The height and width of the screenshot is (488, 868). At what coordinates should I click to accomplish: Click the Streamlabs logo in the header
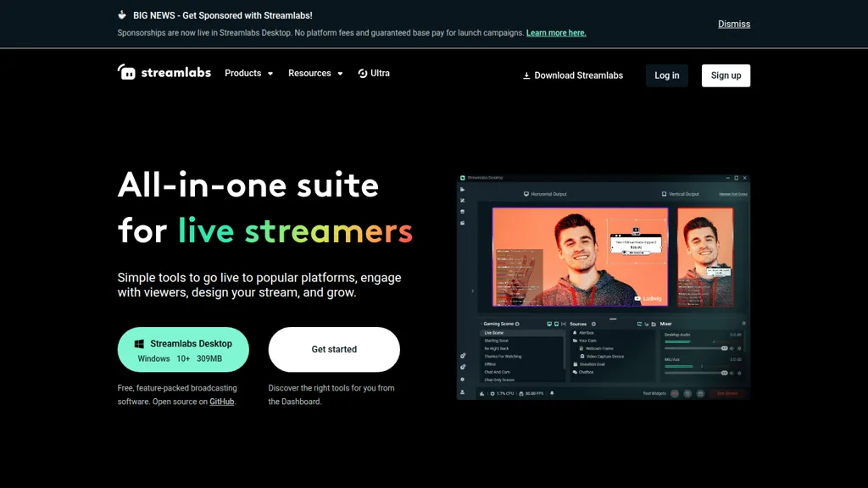coord(164,73)
